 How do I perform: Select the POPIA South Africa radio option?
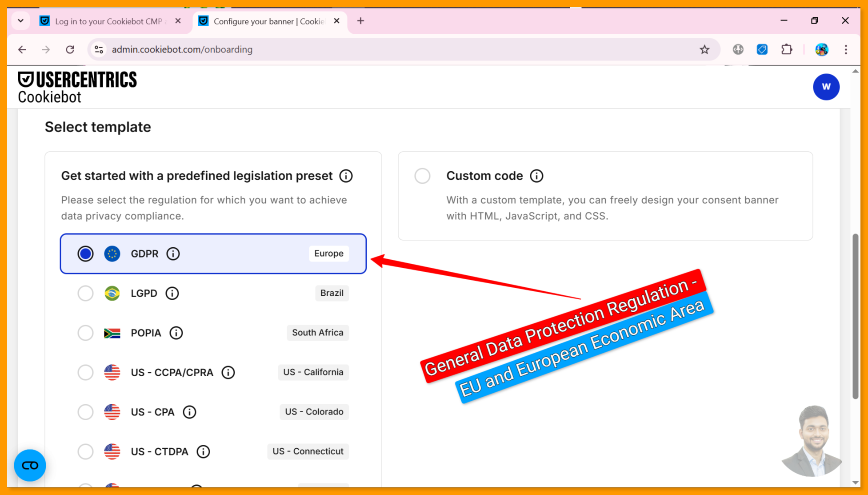[85, 333]
